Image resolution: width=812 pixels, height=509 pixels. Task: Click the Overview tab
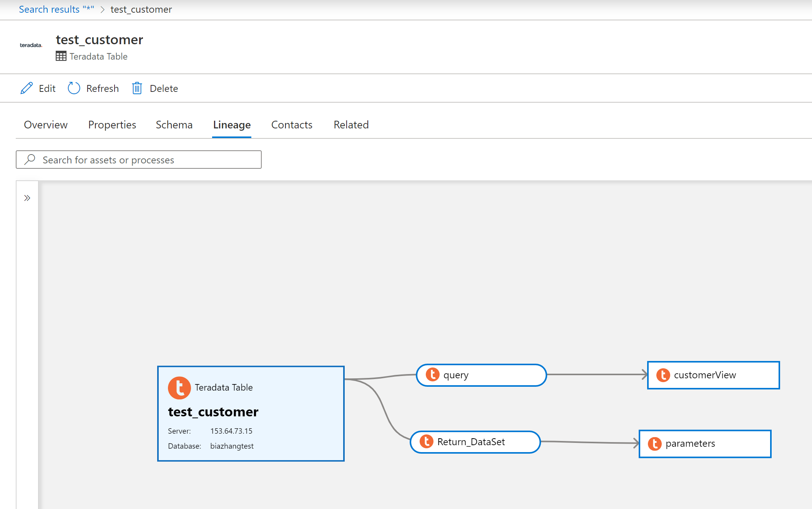46,124
